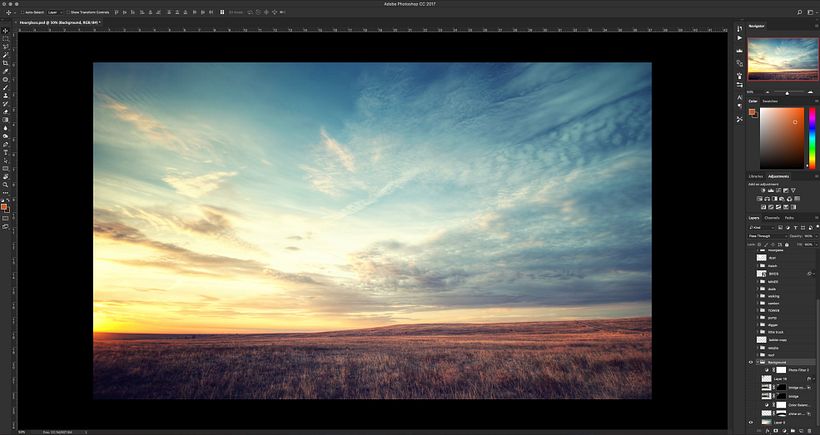Click the Navigator zoom slider

click(785, 92)
